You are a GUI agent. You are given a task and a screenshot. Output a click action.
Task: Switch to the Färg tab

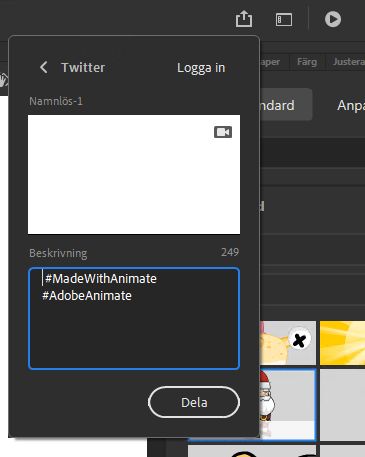coord(307,62)
